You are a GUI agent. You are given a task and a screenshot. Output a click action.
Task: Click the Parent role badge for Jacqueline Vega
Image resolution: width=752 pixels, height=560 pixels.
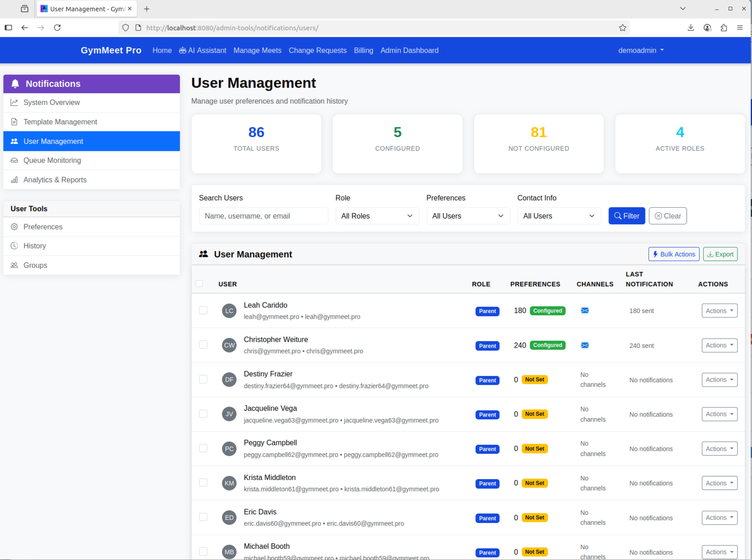(487, 415)
